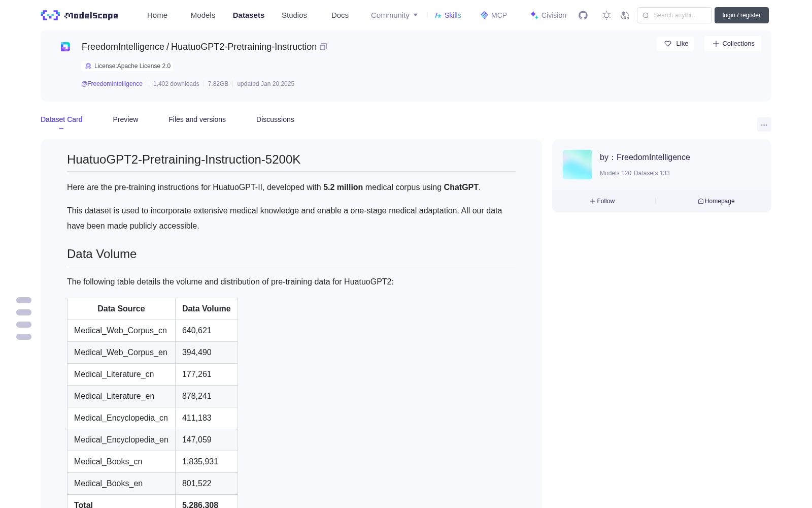Open the Skills page
The height and width of the screenshot is (508, 812).
pyautogui.click(x=448, y=15)
